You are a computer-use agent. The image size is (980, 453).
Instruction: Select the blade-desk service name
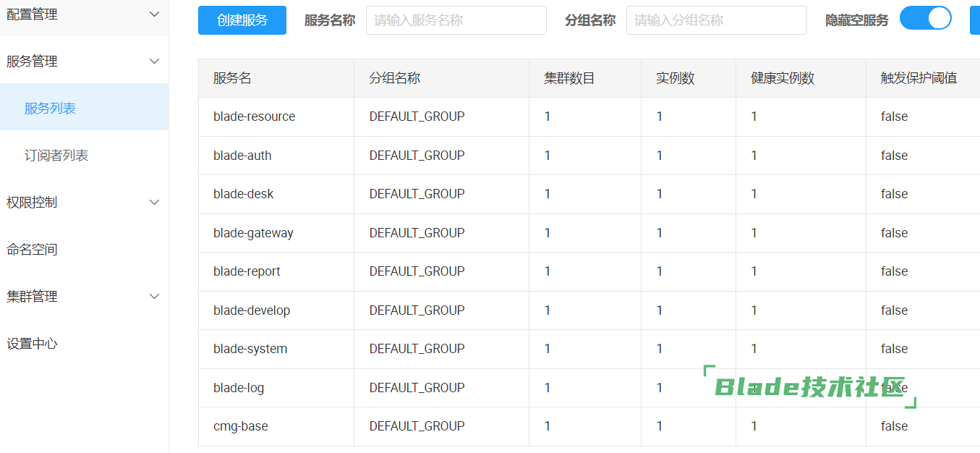(244, 194)
